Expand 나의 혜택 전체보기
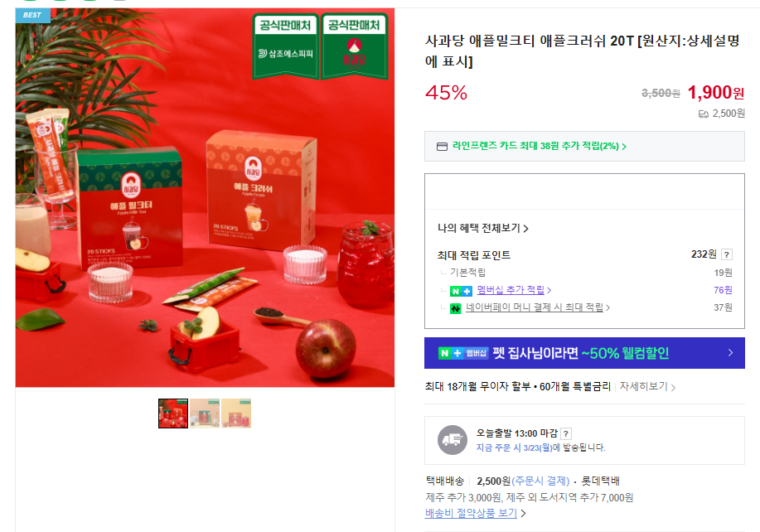 [482, 228]
